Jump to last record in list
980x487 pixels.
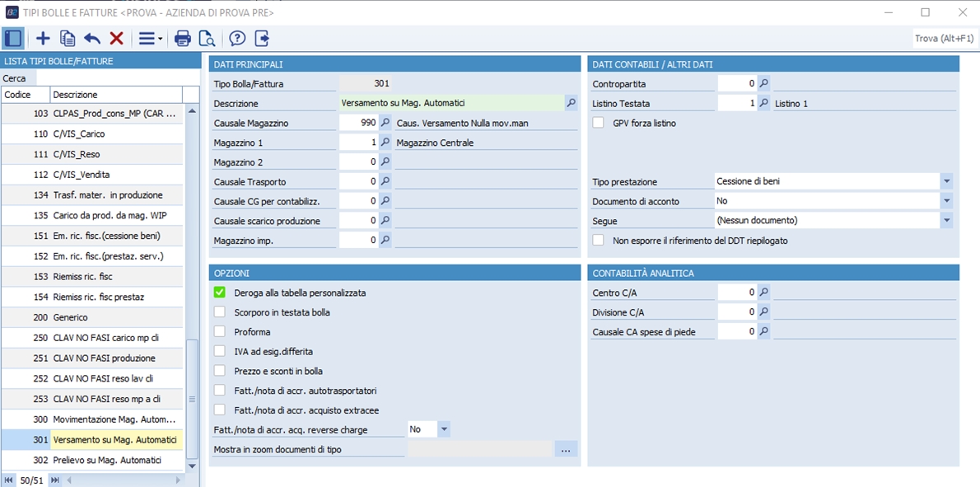click(55, 480)
